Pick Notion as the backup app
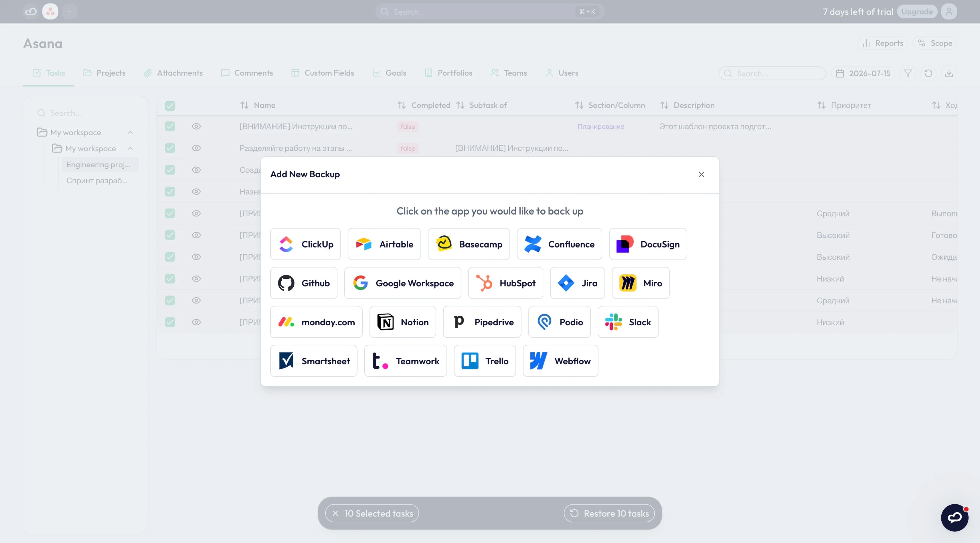 coord(403,322)
